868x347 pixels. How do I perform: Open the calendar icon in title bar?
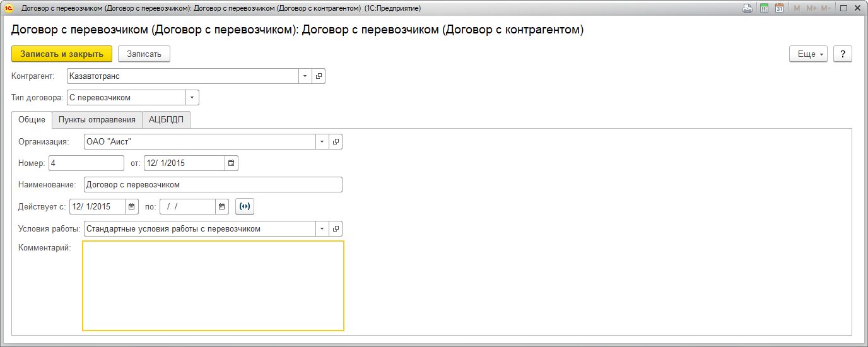point(780,8)
